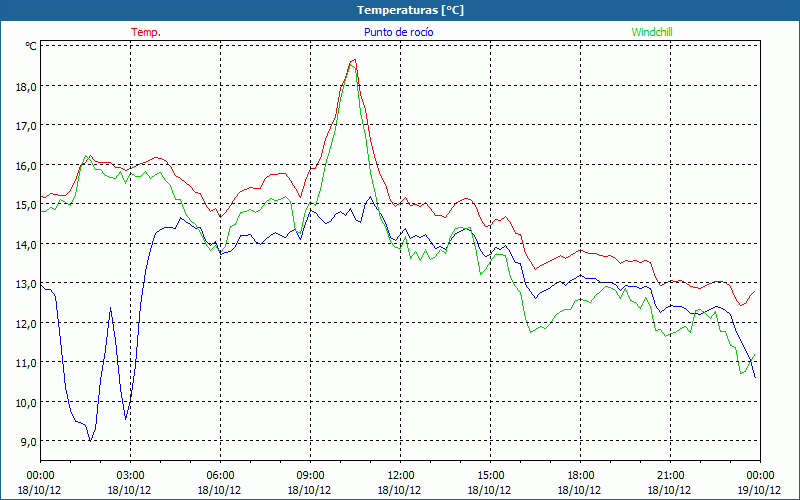The image size is (800, 500).
Task: Click the 12:00 time axis label
Action: point(401,476)
